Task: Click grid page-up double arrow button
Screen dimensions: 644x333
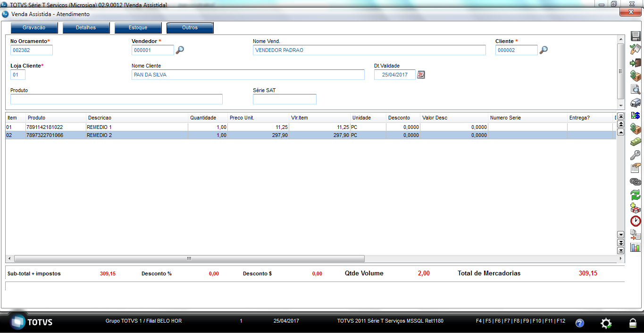Action: coord(621,124)
